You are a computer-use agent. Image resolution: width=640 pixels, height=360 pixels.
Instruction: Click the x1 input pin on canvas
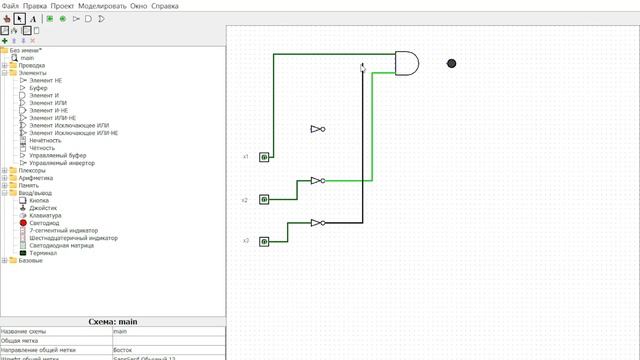pos(264,157)
